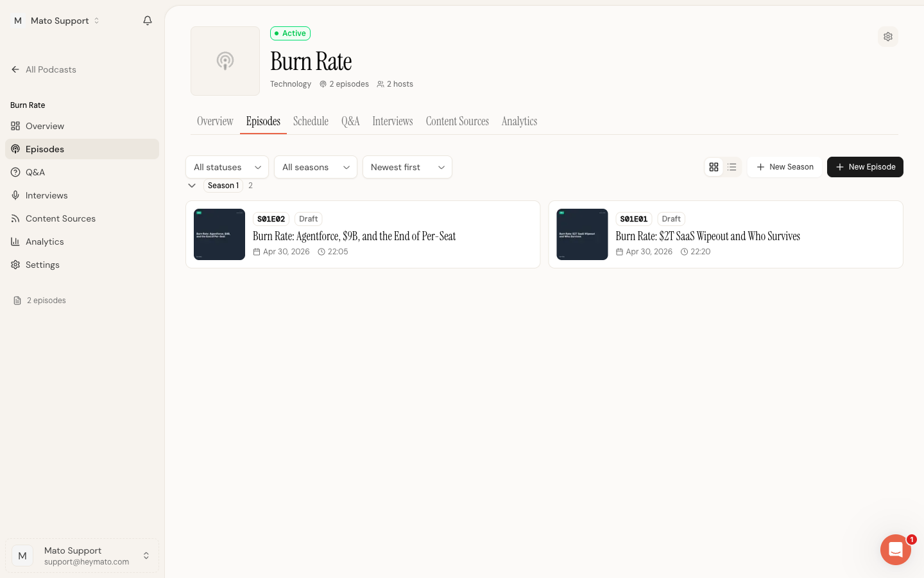
Task: Open the chat support bubble
Action: click(896, 550)
